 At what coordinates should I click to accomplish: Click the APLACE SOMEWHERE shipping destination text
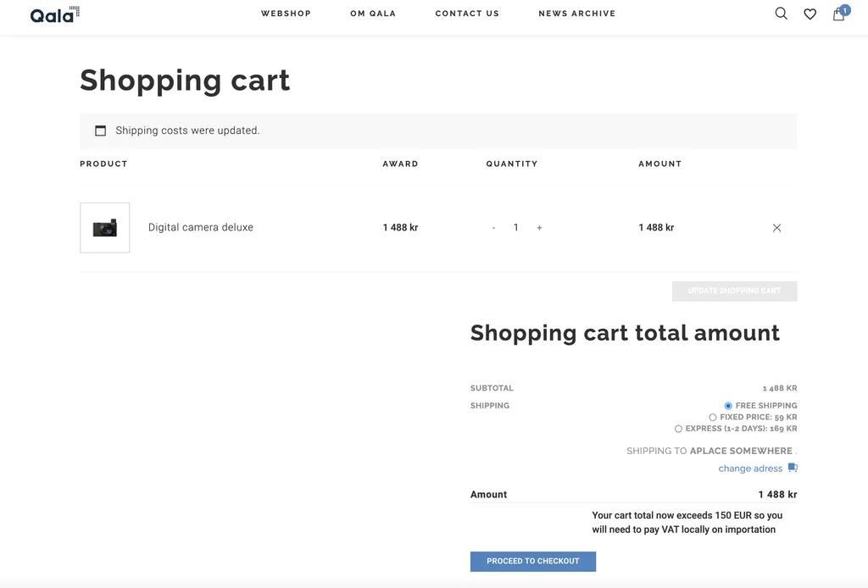coord(741,451)
